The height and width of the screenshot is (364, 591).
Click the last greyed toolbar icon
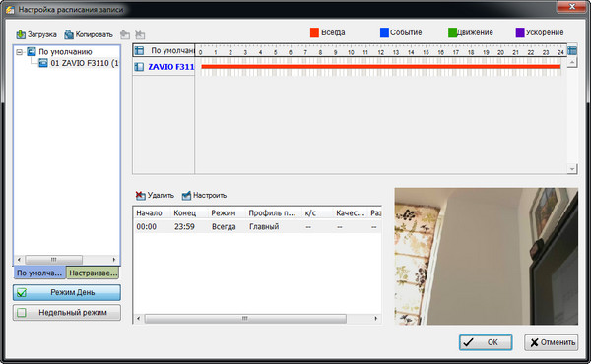click(x=140, y=35)
